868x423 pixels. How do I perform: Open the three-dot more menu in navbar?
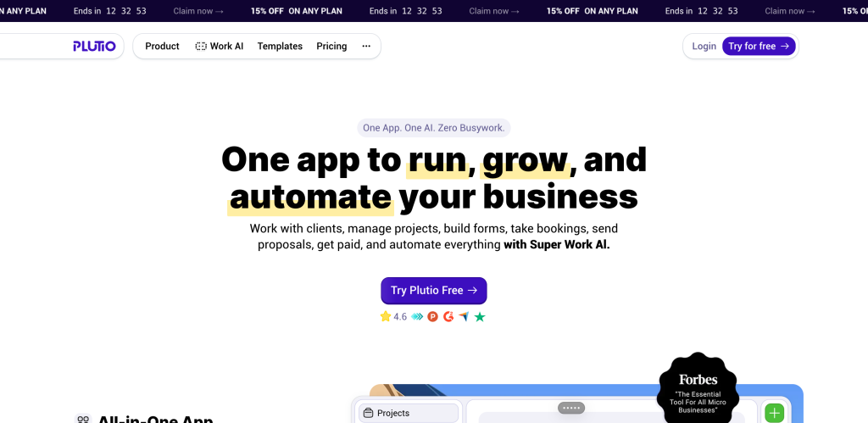pyautogui.click(x=366, y=47)
